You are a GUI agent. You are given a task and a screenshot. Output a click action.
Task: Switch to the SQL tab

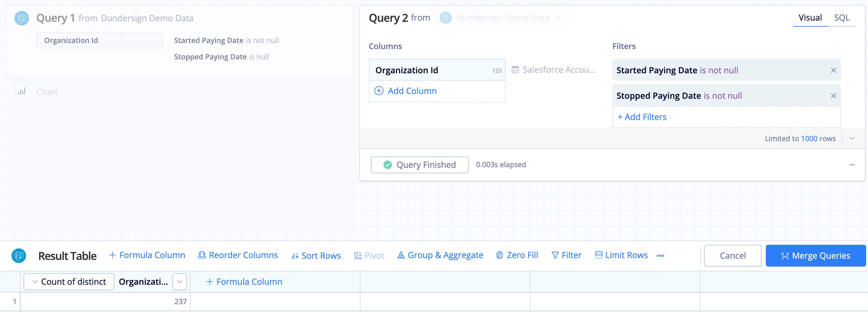click(841, 18)
